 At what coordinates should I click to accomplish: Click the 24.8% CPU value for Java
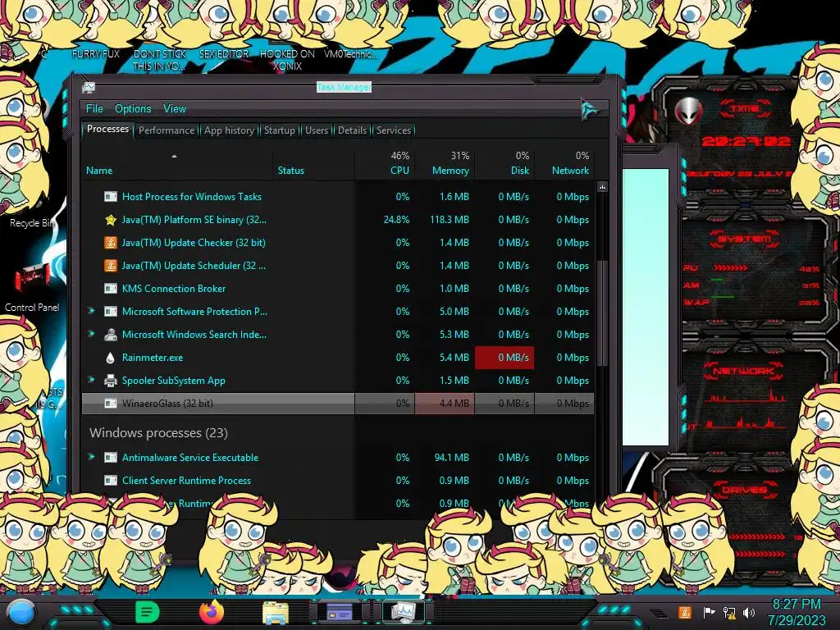coord(396,220)
